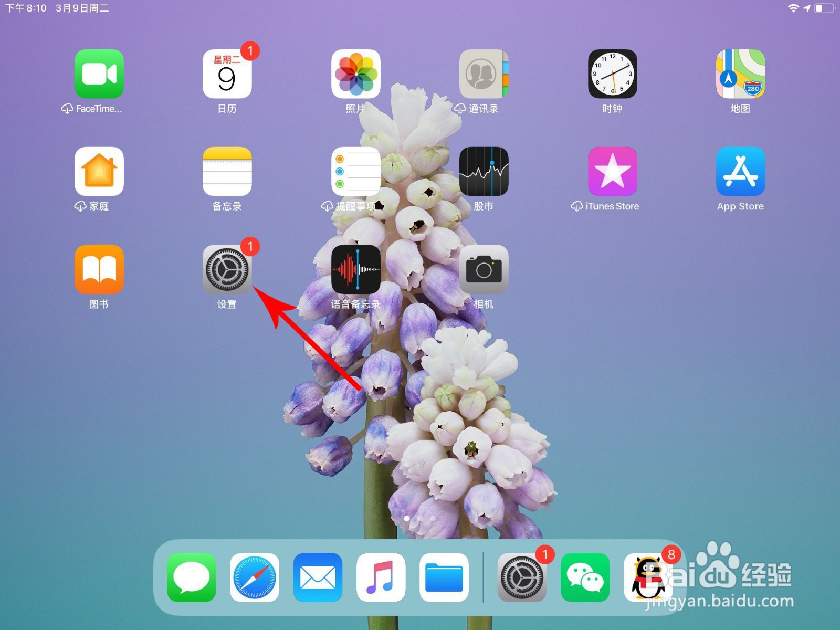
Task: Tap the Wi-Fi status icon
Action: point(793,8)
